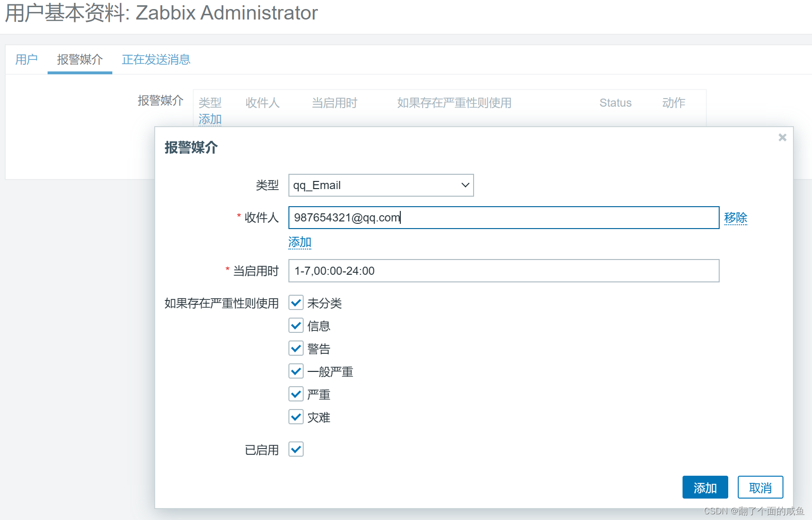Image resolution: width=812 pixels, height=520 pixels.
Task: Click the Status column header
Action: point(615,103)
